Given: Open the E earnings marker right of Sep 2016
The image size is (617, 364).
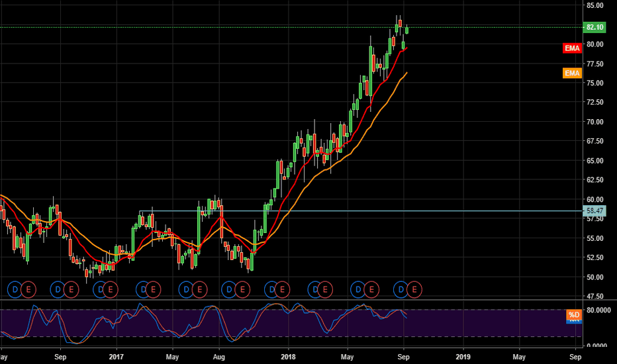Looking at the screenshot, I should click(x=71, y=290).
